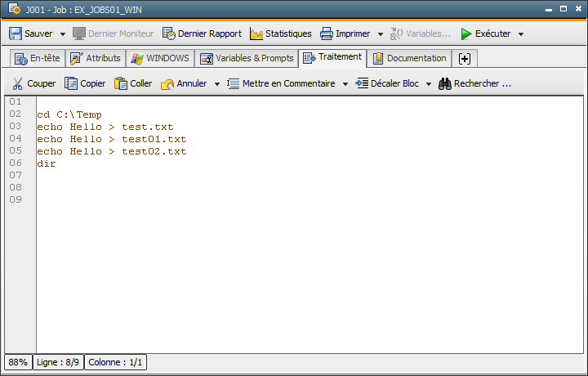Go to Variables & Prompts tab
The image size is (588, 376).
[247, 59]
